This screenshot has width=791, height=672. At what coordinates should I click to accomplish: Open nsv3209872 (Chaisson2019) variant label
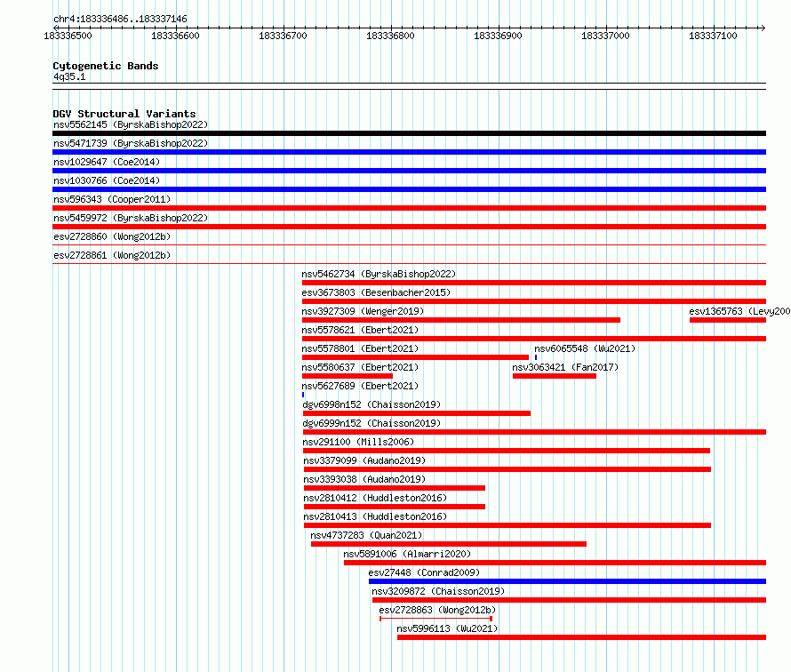[x=438, y=591]
